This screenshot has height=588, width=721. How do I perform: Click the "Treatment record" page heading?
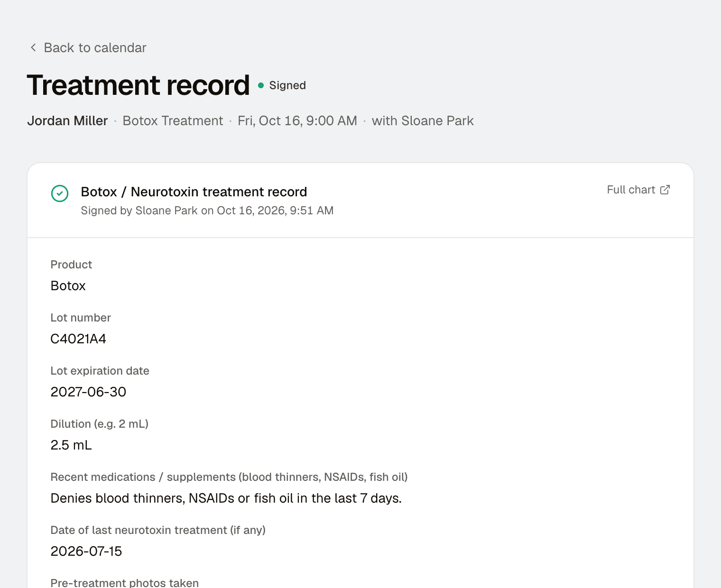[138, 85]
